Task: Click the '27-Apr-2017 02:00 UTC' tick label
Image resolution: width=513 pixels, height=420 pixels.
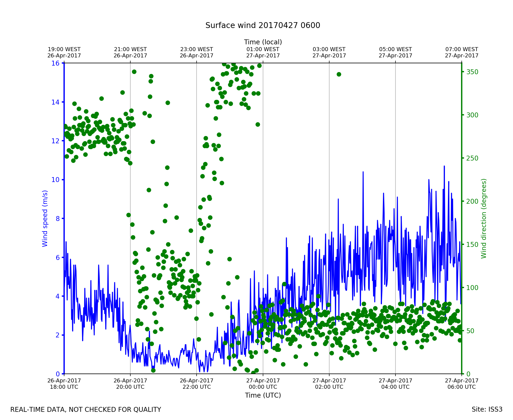Action: pyautogui.click(x=329, y=383)
